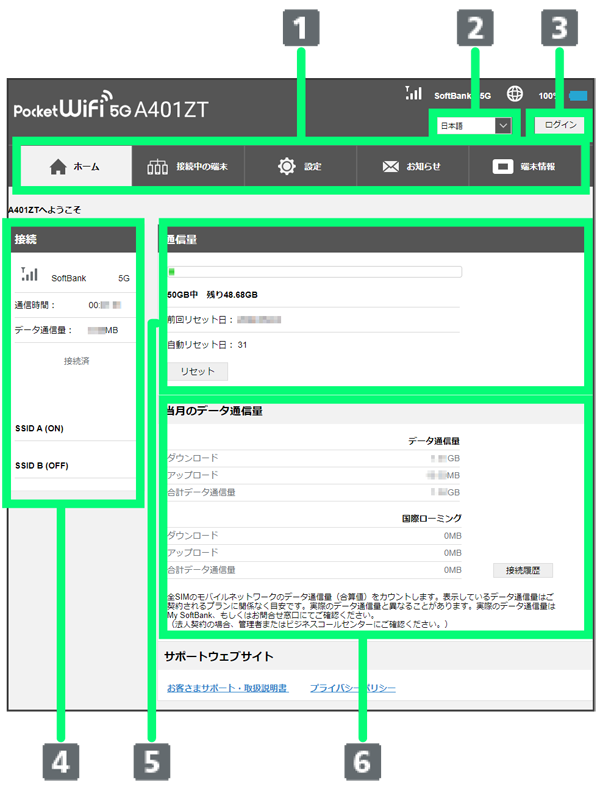Select SSID A (ON) entry
Screen dimensions: 600x787
pyautogui.click(x=40, y=428)
